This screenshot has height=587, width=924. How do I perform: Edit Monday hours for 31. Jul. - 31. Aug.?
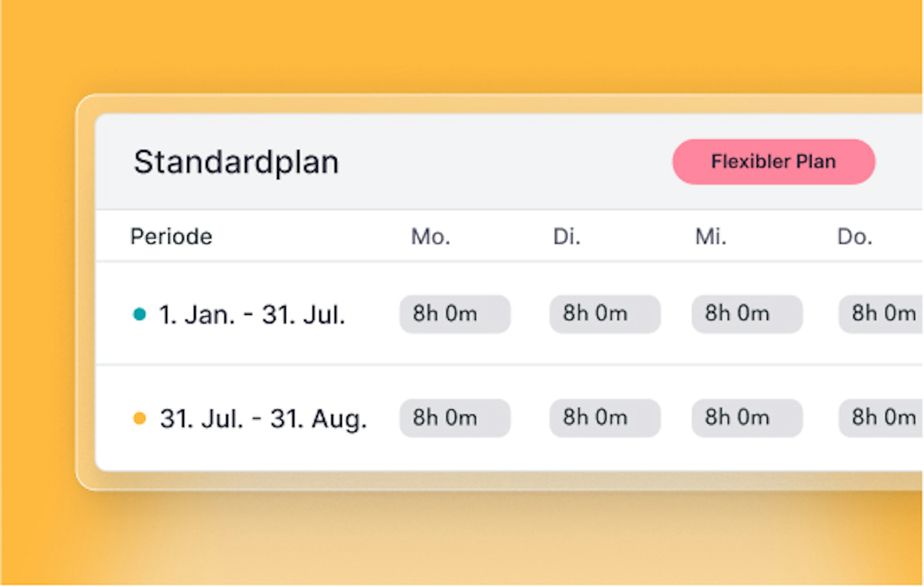tap(455, 418)
